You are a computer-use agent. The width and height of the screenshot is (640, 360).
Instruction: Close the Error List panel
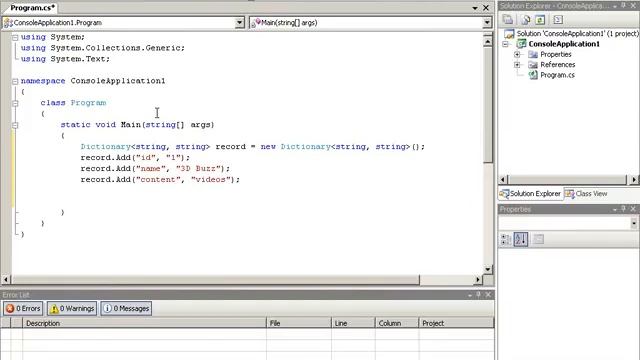[x=488, y=294]
